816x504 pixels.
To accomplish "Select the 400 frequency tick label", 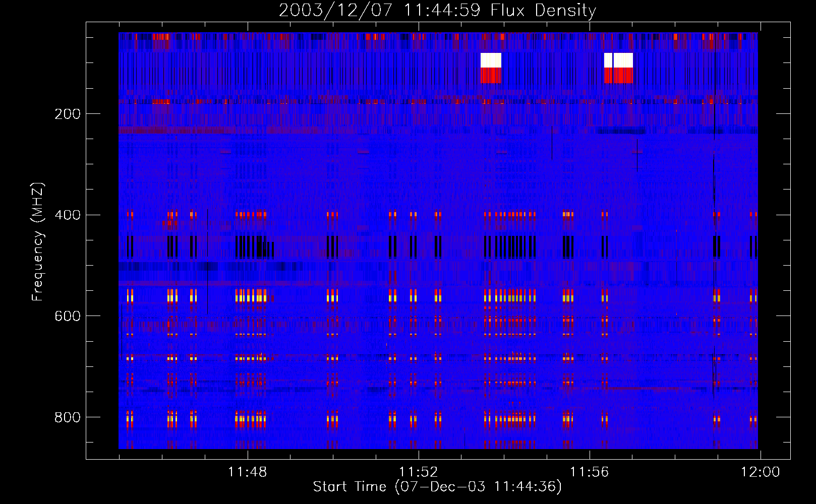I will coord(68,215).
